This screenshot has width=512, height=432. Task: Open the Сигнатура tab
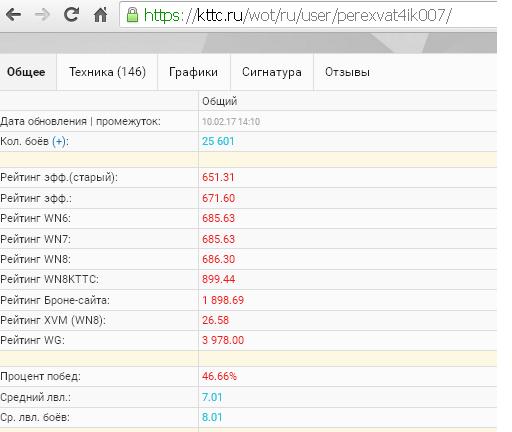coord(272,72)
